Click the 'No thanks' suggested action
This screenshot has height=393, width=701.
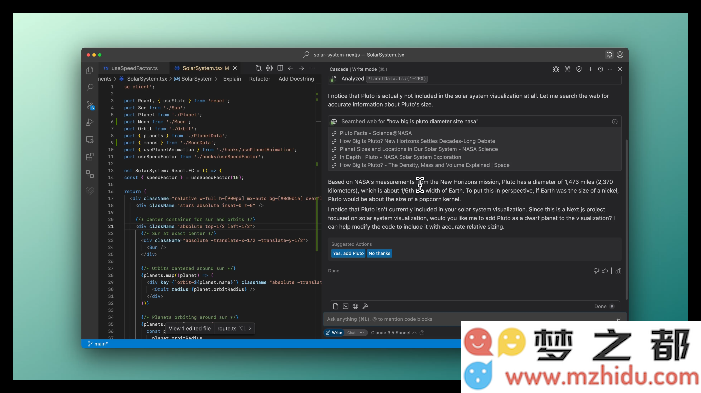(x=379, y=254)
